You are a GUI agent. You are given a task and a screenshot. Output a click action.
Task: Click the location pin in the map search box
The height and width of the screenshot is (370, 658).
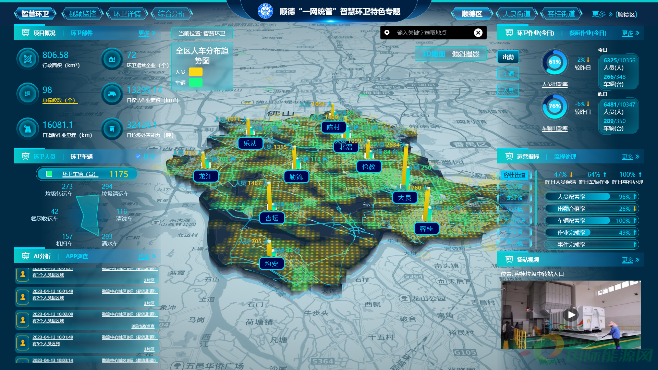coord(387,33)
